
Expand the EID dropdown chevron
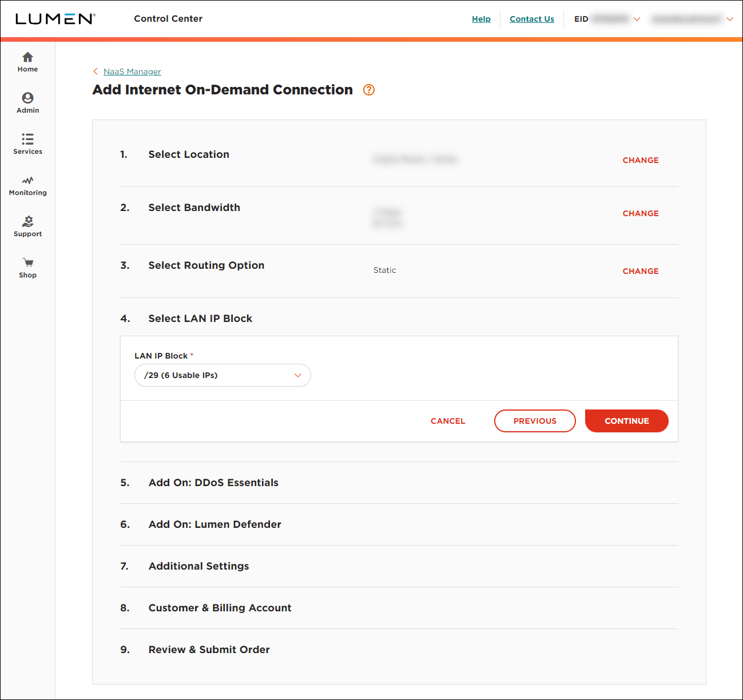[x=637, y=19]
